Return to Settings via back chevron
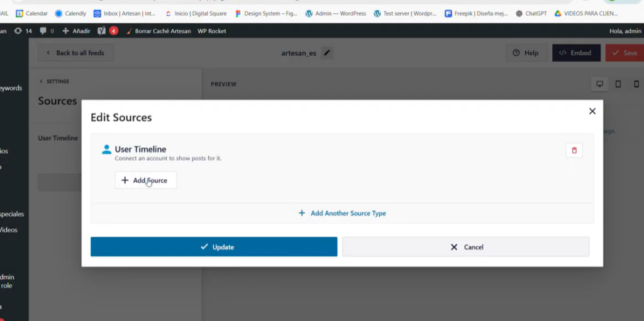 pos(54,82)
